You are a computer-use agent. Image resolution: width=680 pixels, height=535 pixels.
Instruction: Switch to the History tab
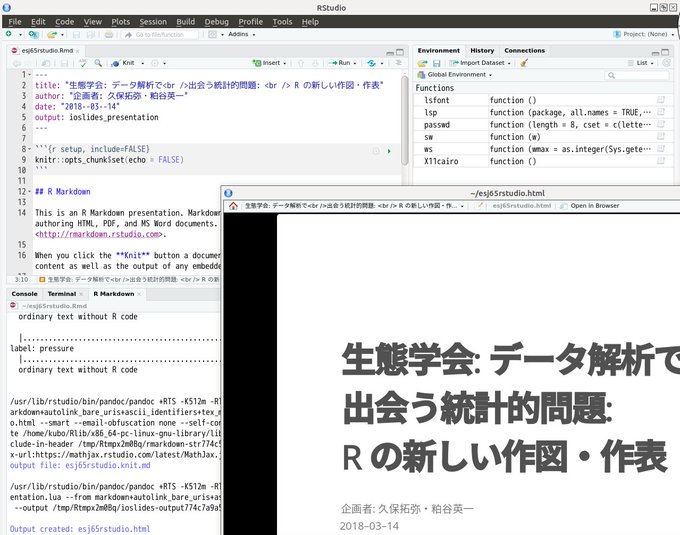[x=482, y=51]
